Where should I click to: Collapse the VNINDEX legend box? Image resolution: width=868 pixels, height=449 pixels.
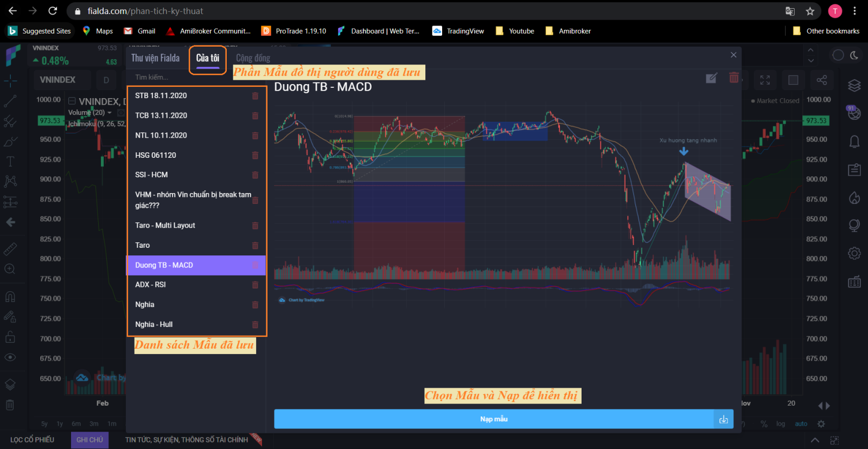pyautogui.click(x=72, y=101)
